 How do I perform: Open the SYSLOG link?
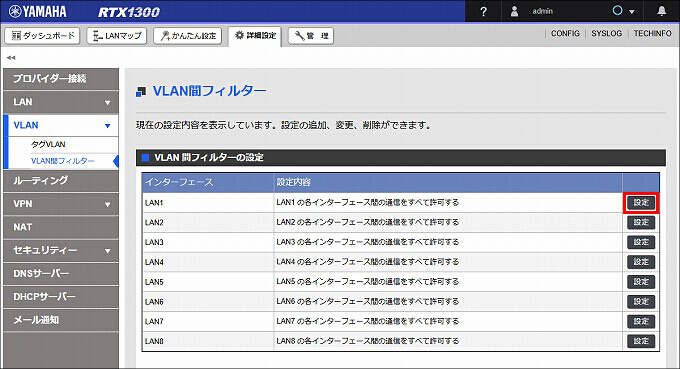pyautogui.click(x=606, y=33)
